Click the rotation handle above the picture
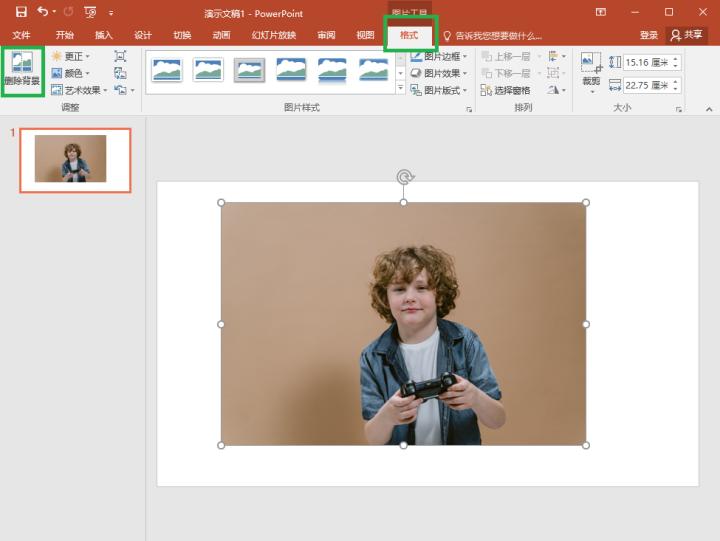 pyautogui.click(x=404, y=178)
